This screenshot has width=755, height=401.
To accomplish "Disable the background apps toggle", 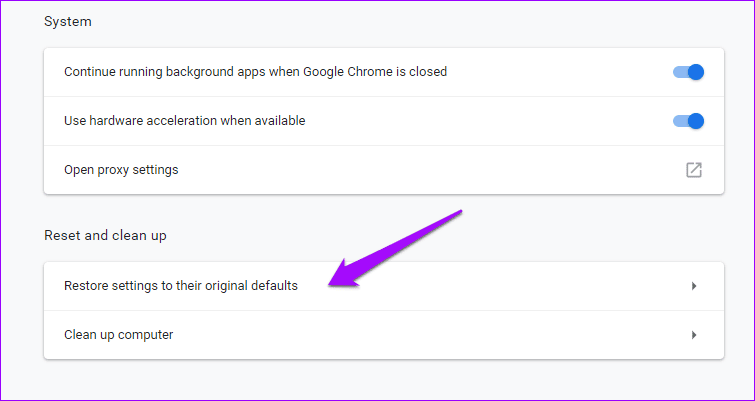I will coord(688,72).
